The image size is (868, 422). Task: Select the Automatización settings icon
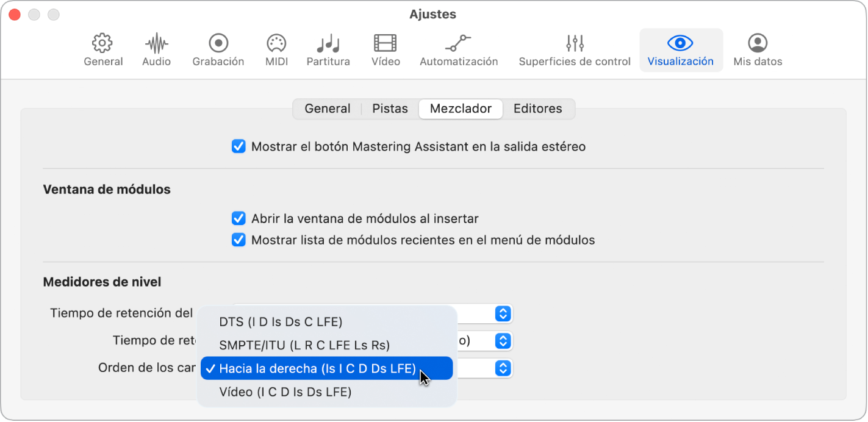tap(459, 49)
